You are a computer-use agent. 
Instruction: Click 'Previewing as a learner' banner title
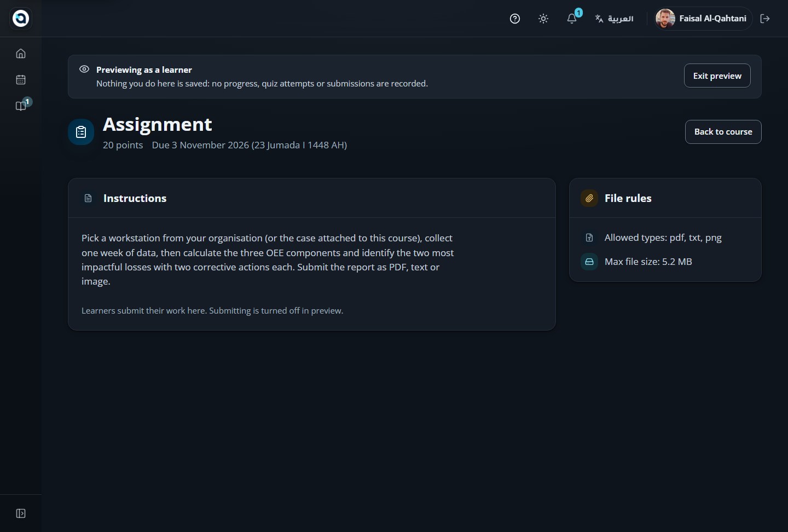click(144, 70)
